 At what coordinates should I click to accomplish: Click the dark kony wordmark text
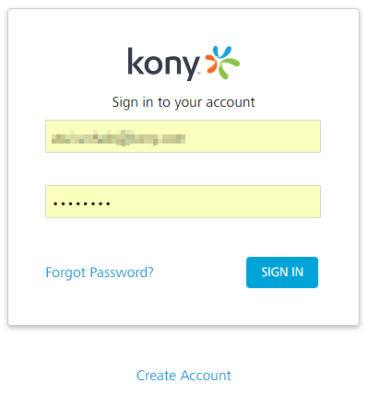164,64
